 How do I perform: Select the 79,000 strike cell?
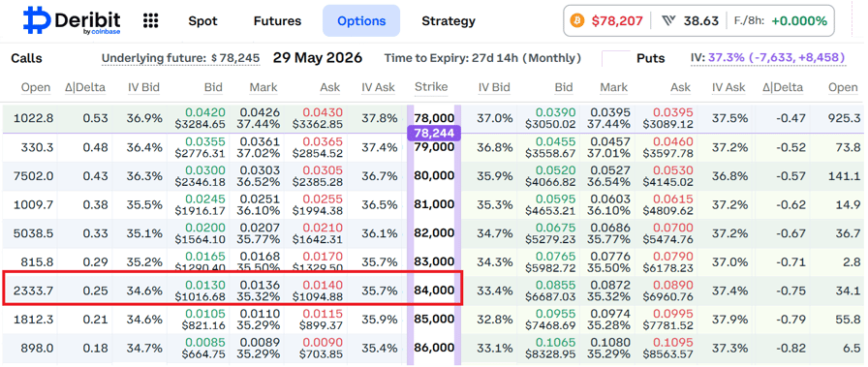434,147
